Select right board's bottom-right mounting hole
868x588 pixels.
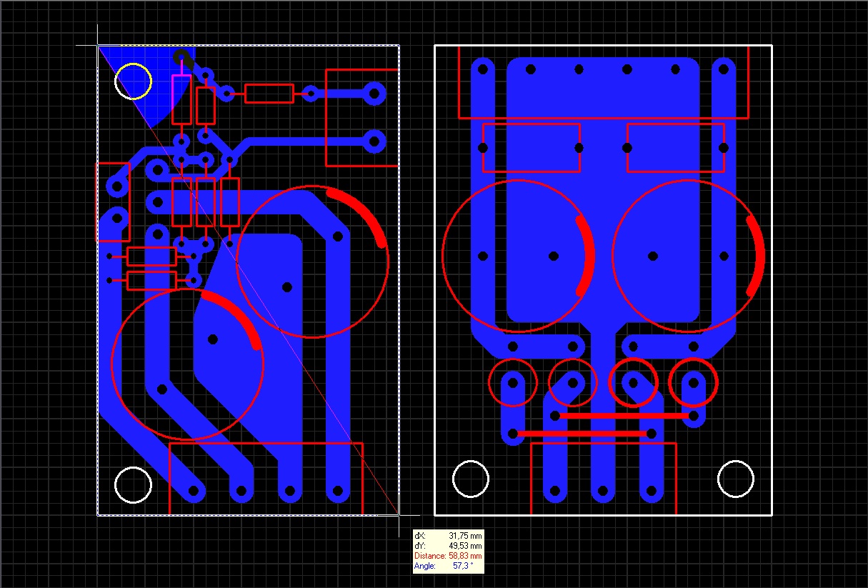[x=736, y=479]
